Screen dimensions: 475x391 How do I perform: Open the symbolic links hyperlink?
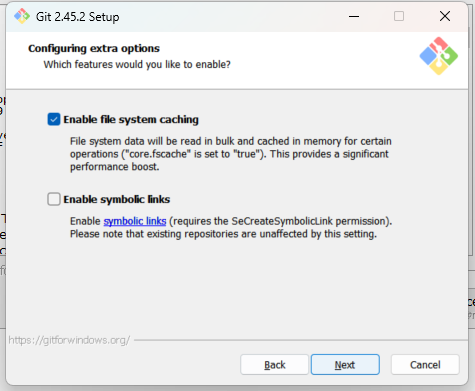pyautogui.click(x=135, y=221)
